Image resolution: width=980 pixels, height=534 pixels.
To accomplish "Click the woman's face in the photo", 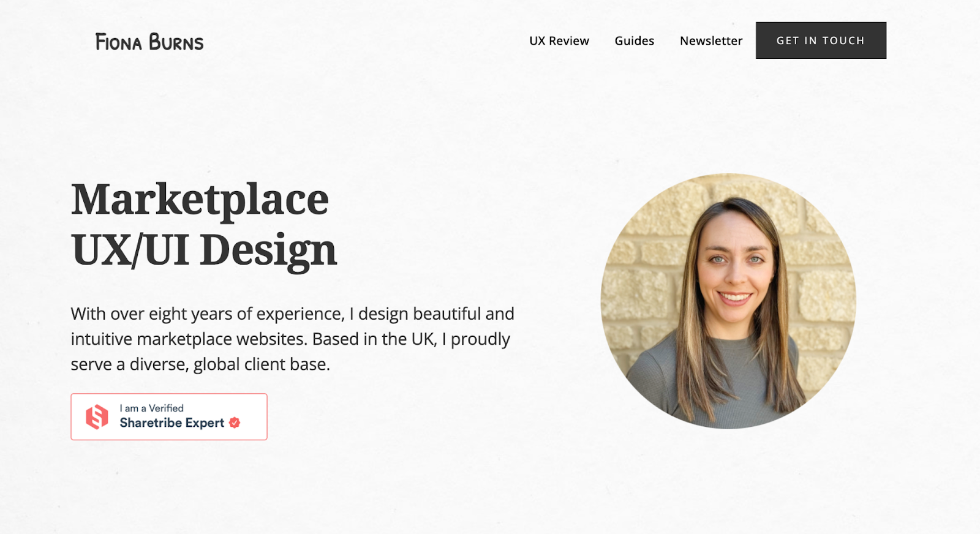I will pyautogui.click(x=736, y=266).
